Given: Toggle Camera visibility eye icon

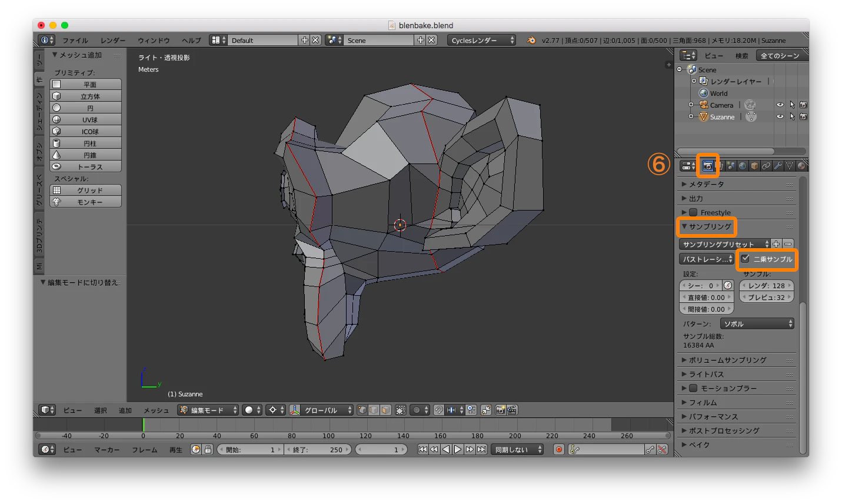Looking at the screenshot, I should [780, 105].
